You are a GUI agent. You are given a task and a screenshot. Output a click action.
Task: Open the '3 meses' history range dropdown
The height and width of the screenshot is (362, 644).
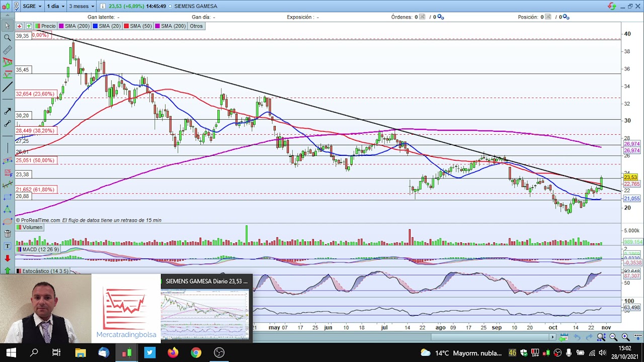[x=82, y=6]
